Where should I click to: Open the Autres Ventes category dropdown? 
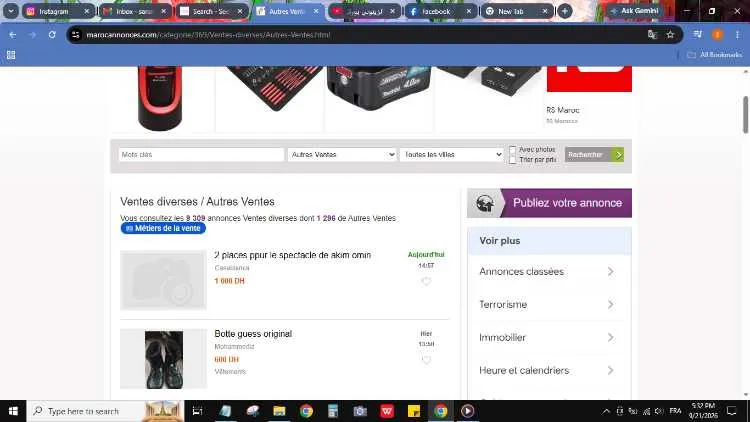pos(342,155)
